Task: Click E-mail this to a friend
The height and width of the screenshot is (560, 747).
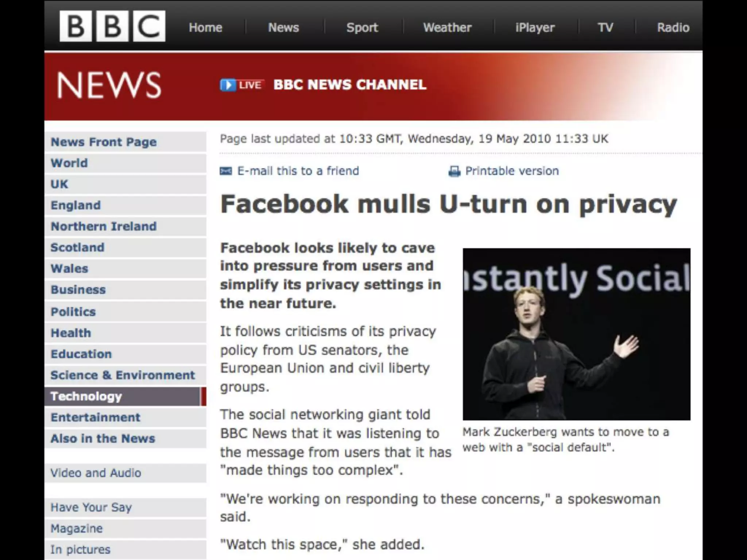Action: [x=298, y=171]
